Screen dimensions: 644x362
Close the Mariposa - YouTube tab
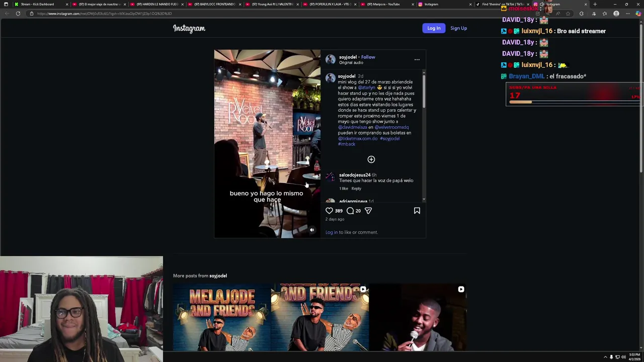[x=413, y=4]
